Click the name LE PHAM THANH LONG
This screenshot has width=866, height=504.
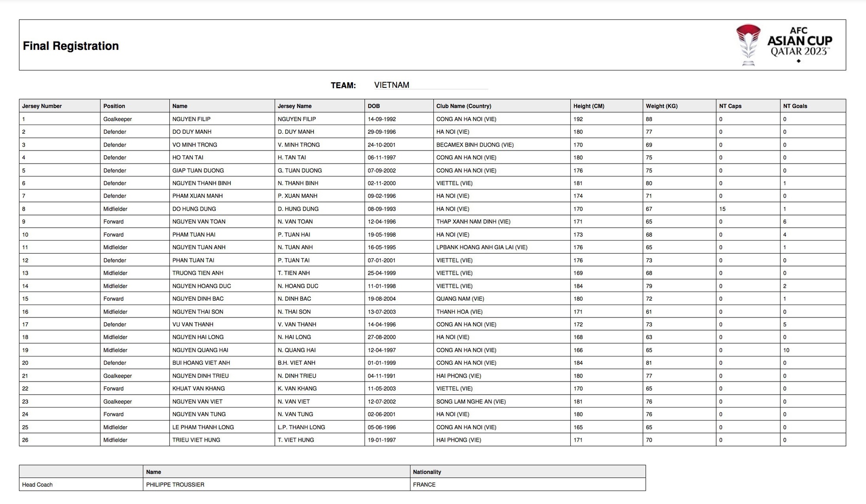203,427
